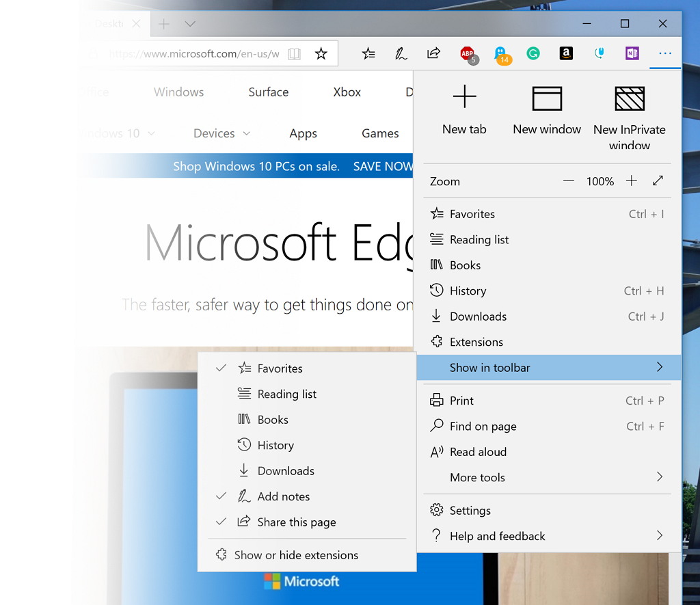The width and height of the screenshot is (700, 605).
Task: Expand the Show in toolbar submenu arrow
Action: (x=660, y=368)
